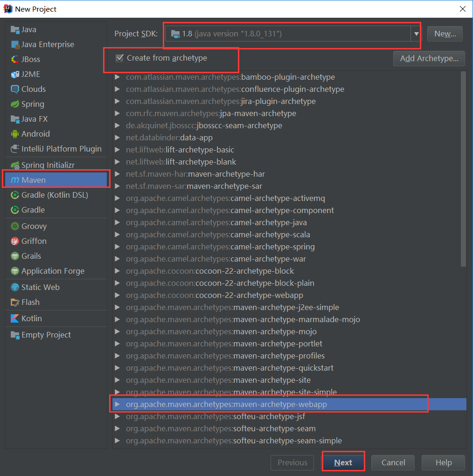Click the Previous button
The width and height of the screenshot is (473, 476).
point(292,462)
